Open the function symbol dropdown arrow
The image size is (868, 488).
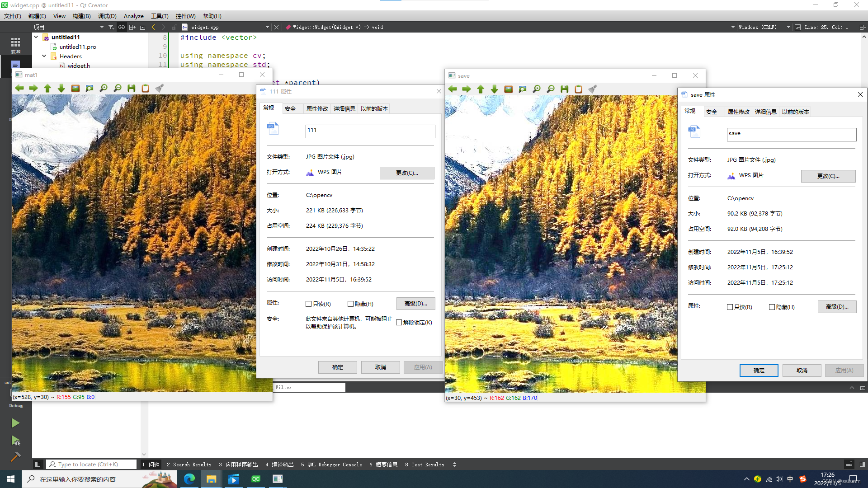click(733, 27)
